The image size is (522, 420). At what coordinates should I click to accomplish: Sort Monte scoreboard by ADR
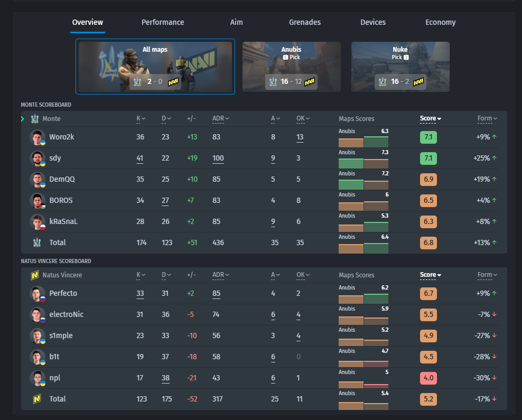click(221, 118)
